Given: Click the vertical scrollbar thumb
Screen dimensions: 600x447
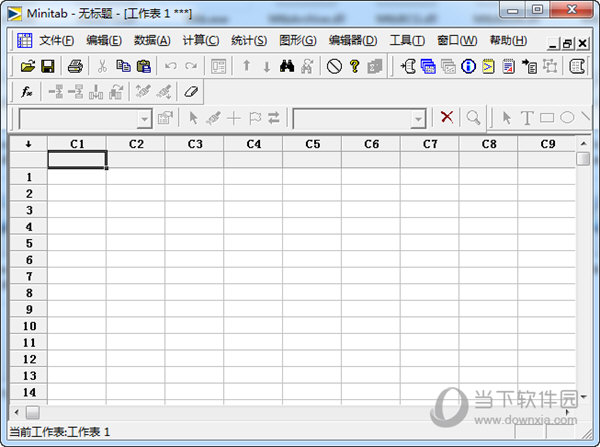Looking at the screenshot, I should (x=583, y=158).
